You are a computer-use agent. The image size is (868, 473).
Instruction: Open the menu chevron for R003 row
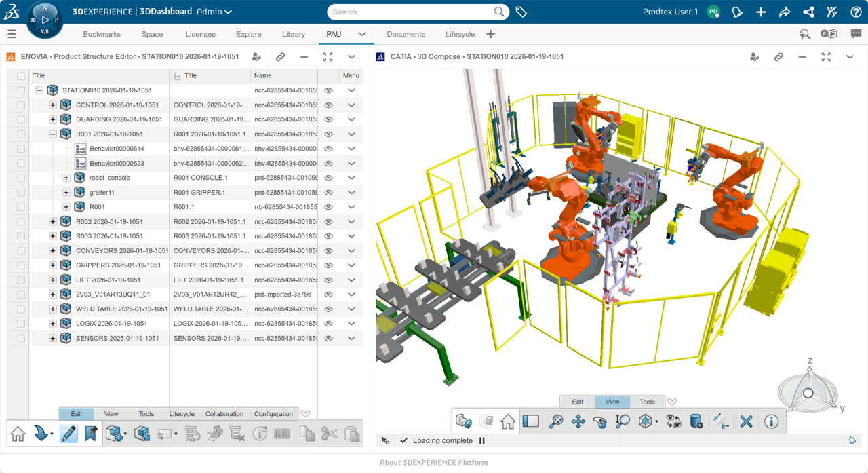351,236
